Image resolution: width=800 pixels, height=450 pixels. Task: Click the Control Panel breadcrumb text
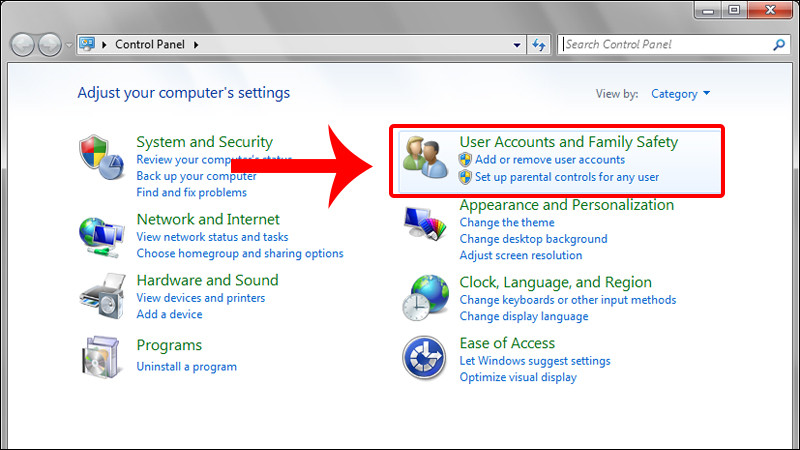pos(149,44)
